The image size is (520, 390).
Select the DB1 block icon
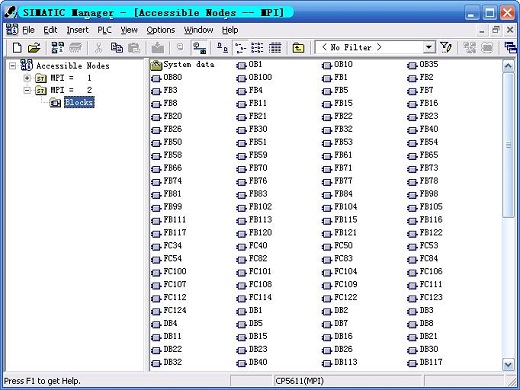(x=241, y=311)
